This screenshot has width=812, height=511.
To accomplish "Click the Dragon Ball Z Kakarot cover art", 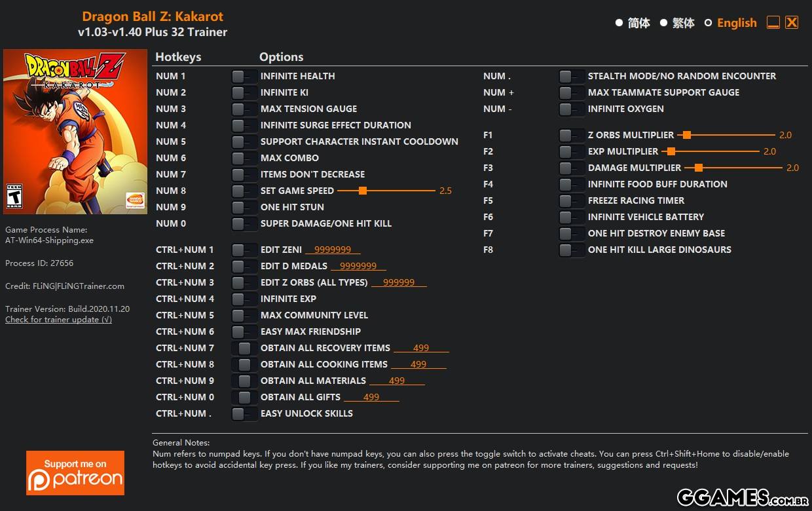I will point(75,132).
